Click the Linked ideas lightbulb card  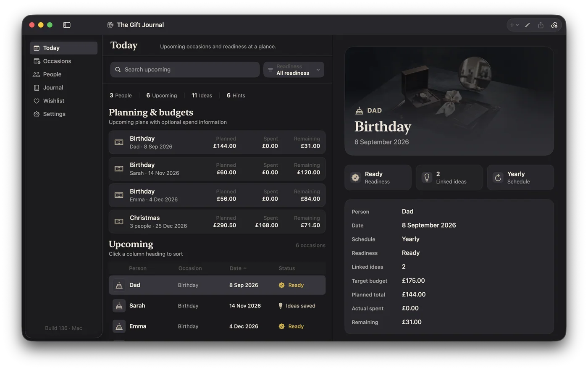[x=449, y=178]
